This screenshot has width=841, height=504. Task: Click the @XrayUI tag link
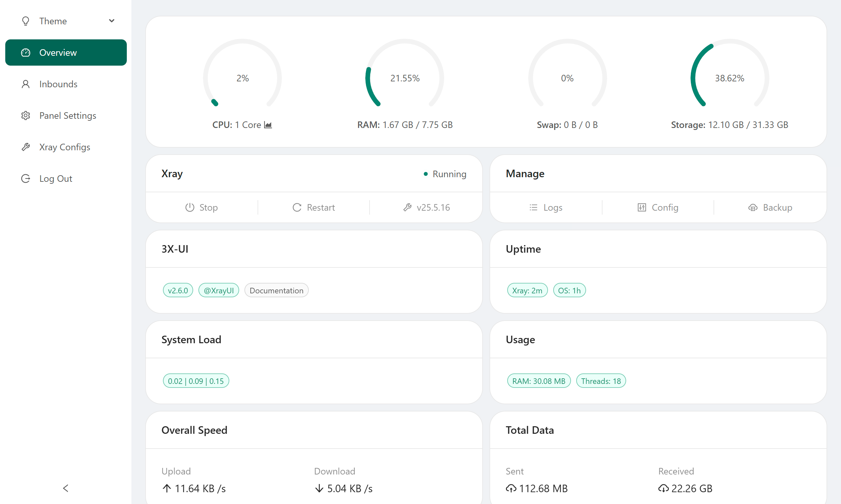tap(218, 290)
